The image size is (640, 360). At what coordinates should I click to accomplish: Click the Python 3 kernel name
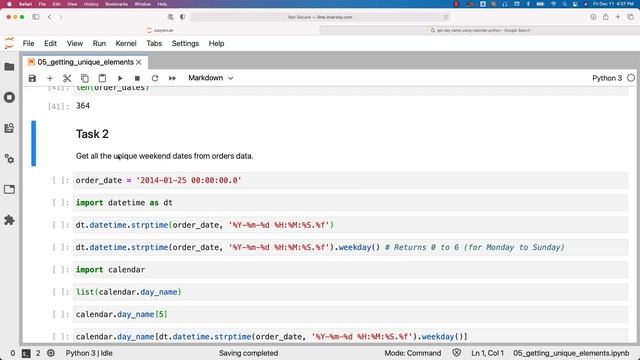607,78
